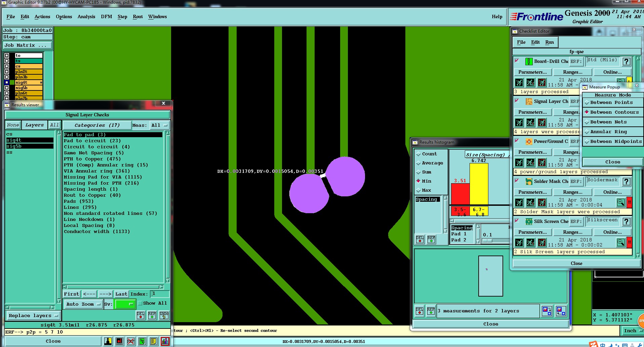Click First navigation button
644x347 pixels.
pos(72,294)
